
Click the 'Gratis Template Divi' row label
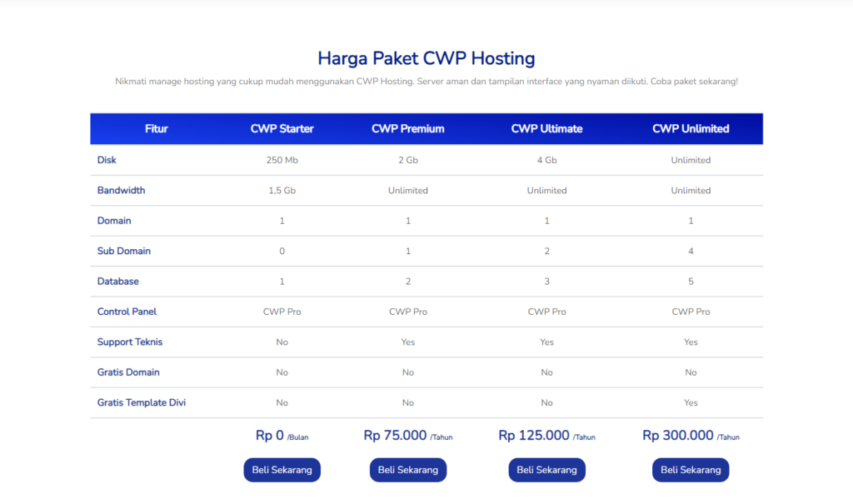click(x=142, y=402)
